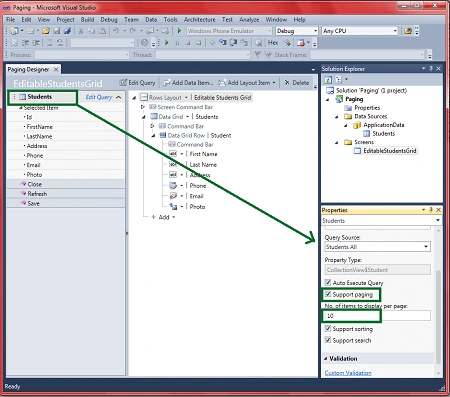Screen dimensions: 450x397
Task: Collapse the Validation section
Action: (x=326, y=359)
